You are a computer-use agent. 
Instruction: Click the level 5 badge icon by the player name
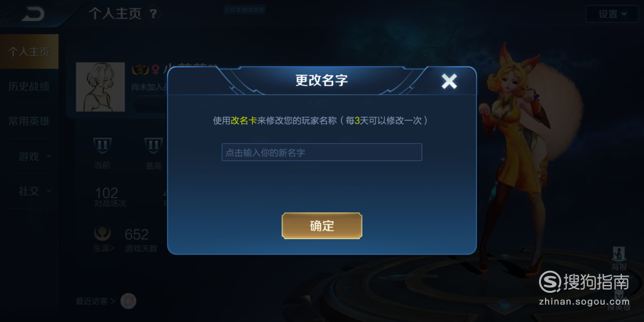point(141,70)
